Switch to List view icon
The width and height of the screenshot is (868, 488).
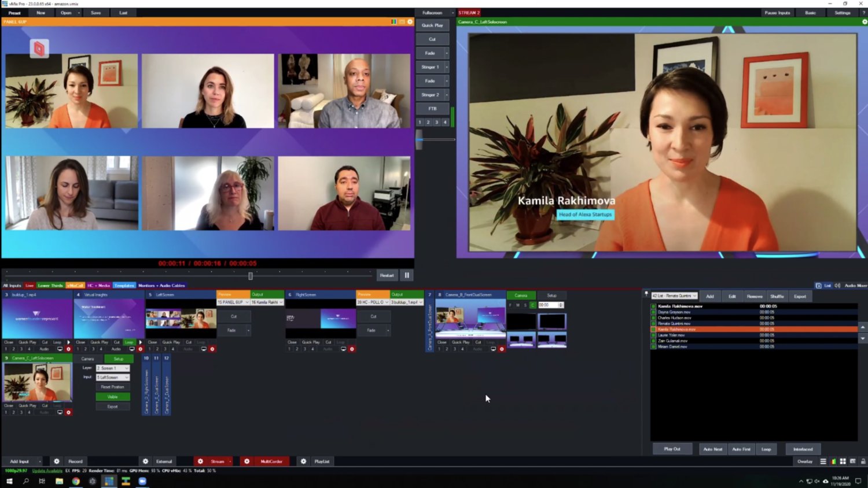pyautogui.click(x=818, y=286)
